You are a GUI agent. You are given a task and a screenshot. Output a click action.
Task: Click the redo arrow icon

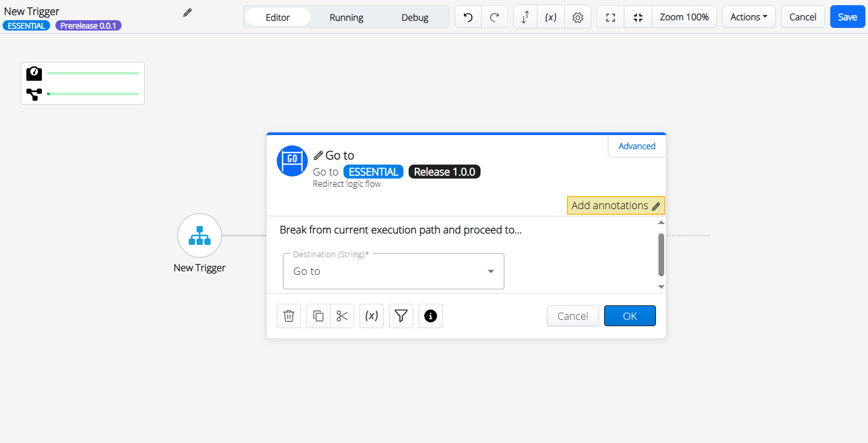click(495, 17)
